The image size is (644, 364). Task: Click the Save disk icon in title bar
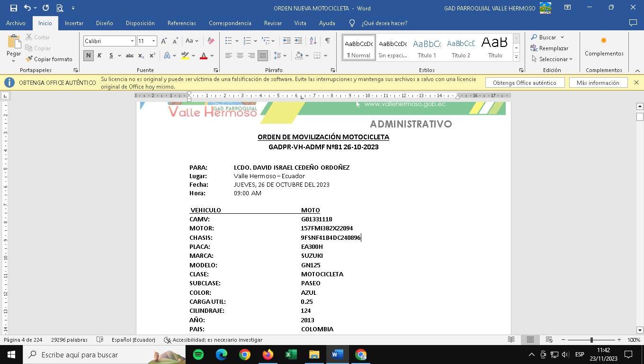click(13, 8)
